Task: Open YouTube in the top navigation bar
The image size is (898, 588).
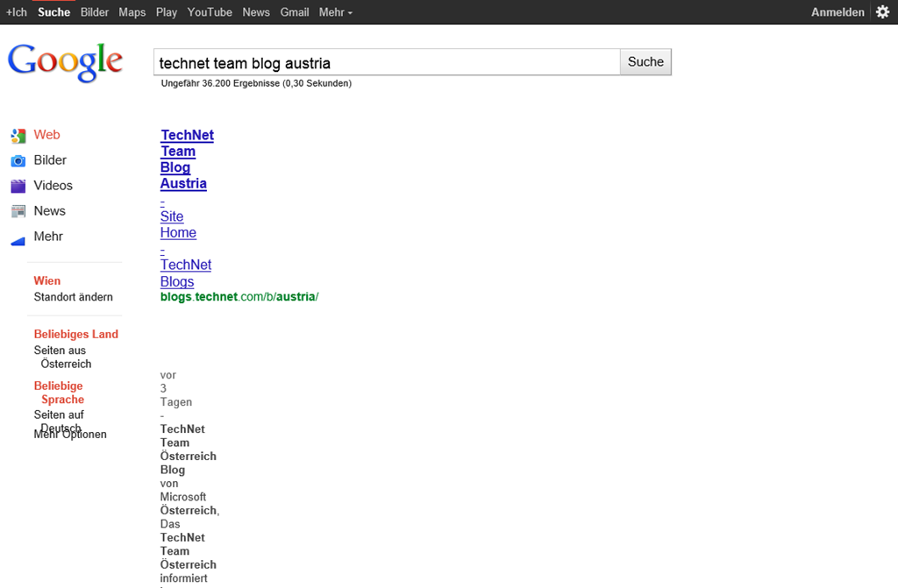Action: point(210,12)
